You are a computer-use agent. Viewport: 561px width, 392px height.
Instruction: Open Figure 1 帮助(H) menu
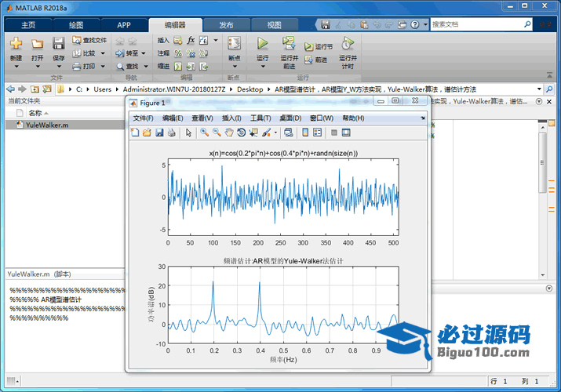click(353, 118)
